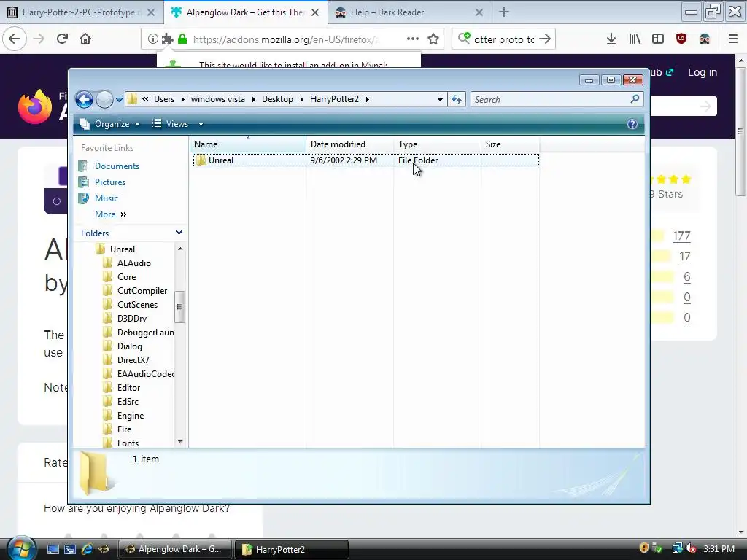Click windows vista breadcrumb segment

[217, 99]
